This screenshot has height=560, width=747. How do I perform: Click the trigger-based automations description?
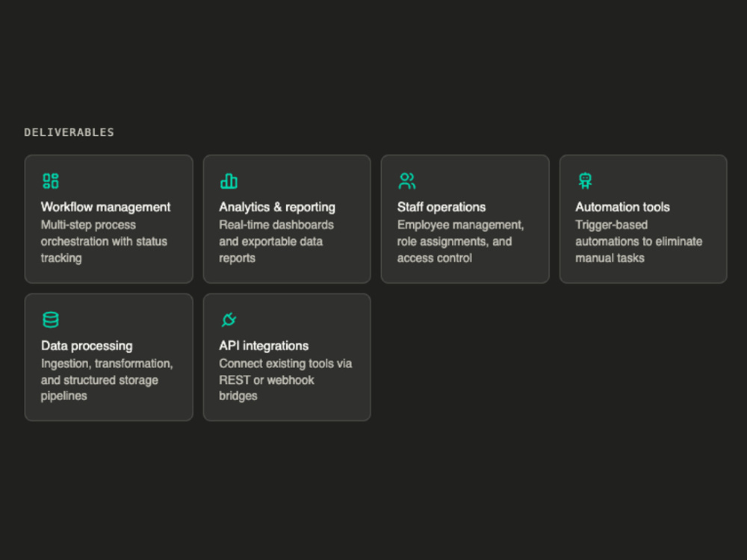[639, 241]
